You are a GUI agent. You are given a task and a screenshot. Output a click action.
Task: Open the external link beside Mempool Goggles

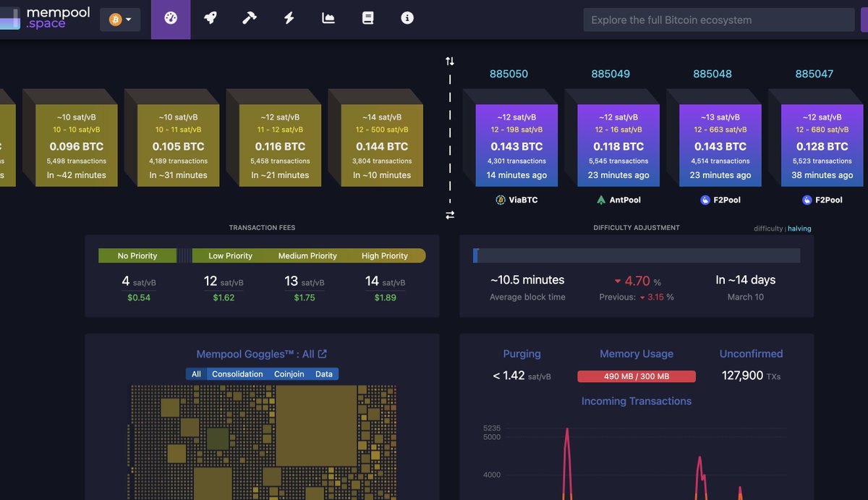coord(320,354)
